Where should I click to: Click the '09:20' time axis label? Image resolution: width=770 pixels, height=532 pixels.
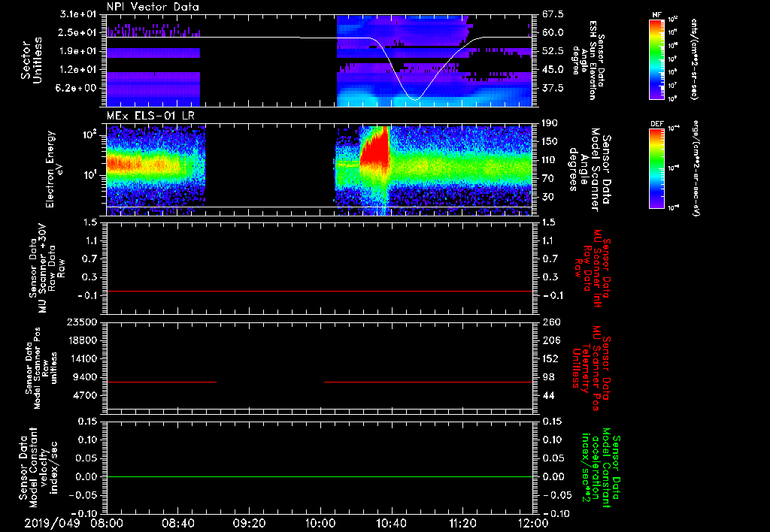point(249,523)
